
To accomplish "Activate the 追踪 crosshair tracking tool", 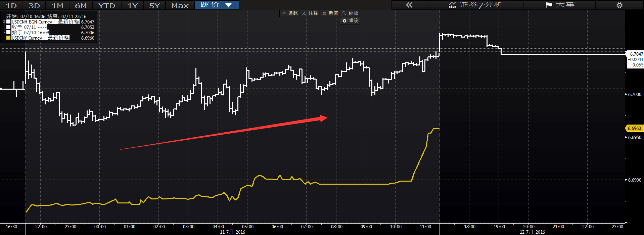I will [290, 13].
